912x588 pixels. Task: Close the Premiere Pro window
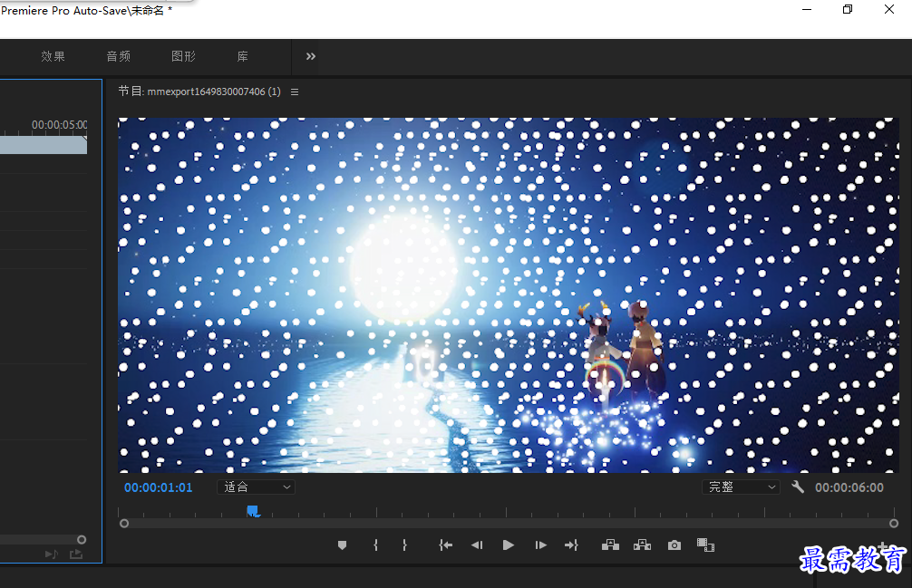point(889,9)
